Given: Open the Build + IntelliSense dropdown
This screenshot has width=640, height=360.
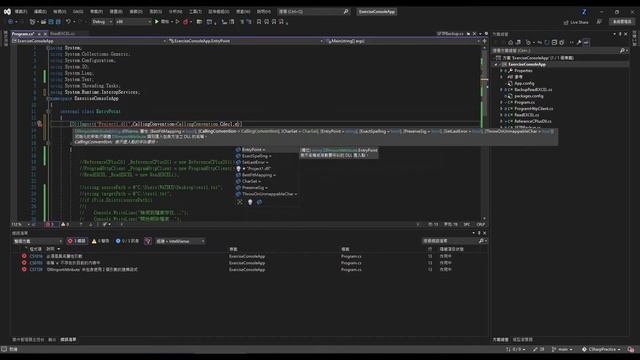Looking at the screenshot, I should coord(180,241).
